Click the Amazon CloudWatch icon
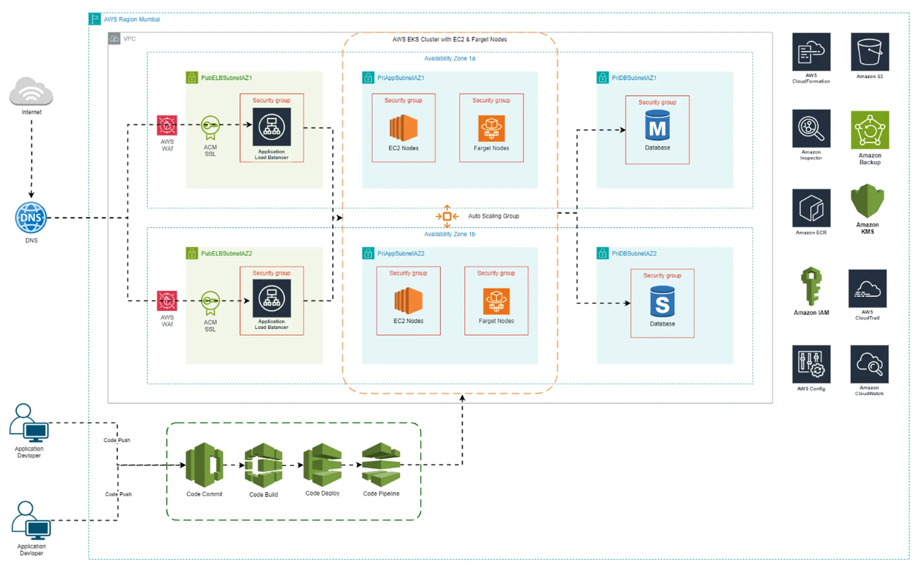 pyautogui.click(x=869, y=364)
